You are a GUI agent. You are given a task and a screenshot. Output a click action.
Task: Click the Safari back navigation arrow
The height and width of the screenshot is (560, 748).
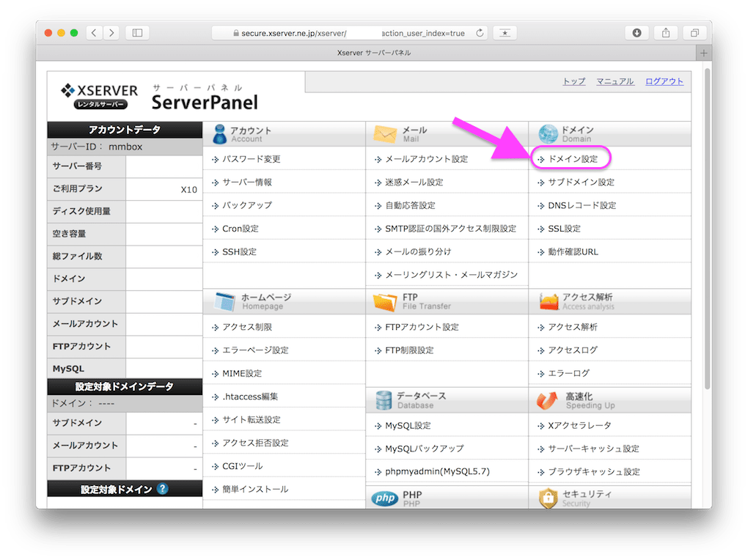[x=94, y=33]
